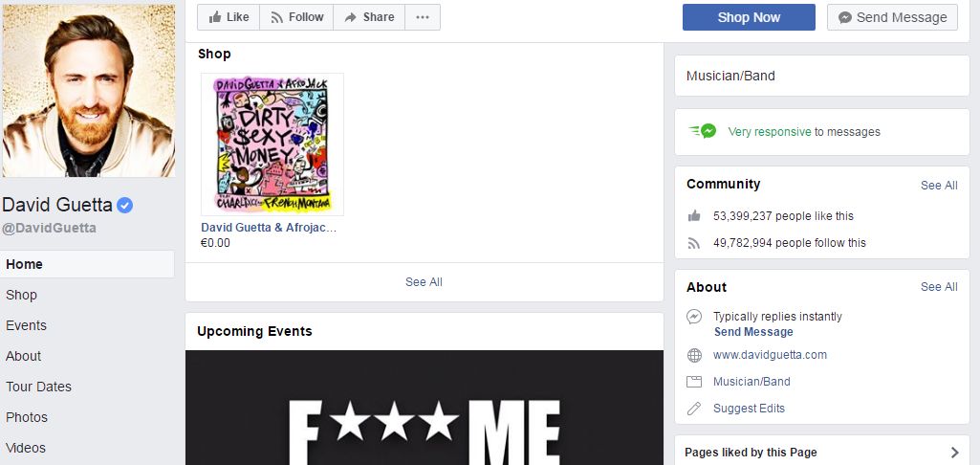Like the David Guetta page

[229, 17]
